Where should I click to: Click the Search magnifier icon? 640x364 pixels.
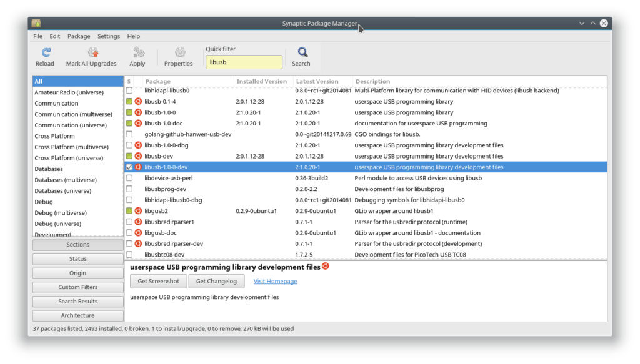tap(302, 52)
